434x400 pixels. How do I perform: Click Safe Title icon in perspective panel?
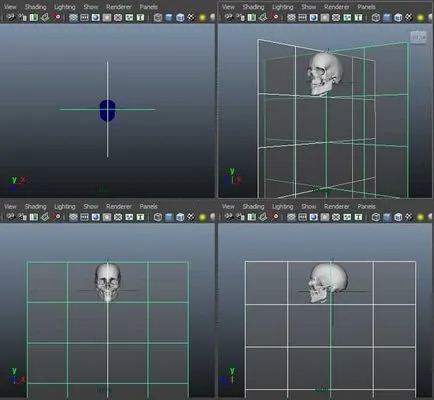tap(358, 17)
